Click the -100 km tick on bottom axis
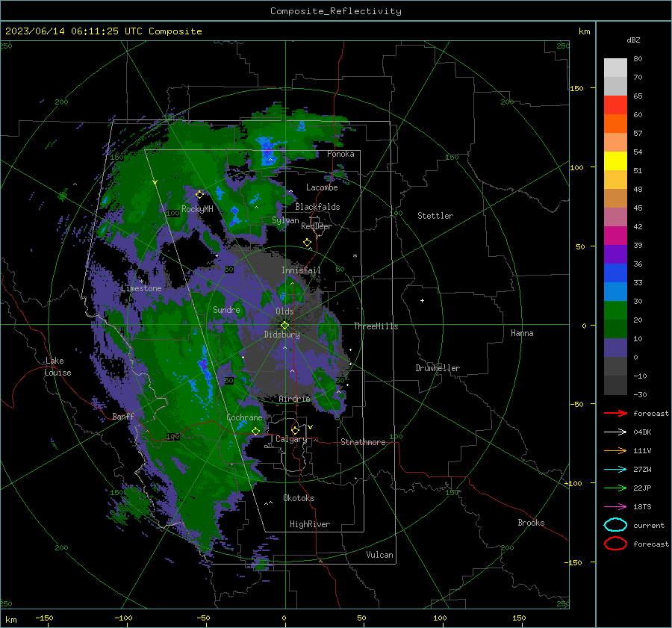Image resolution: width=672 pixels, height=628 pixels. [123, 618]
